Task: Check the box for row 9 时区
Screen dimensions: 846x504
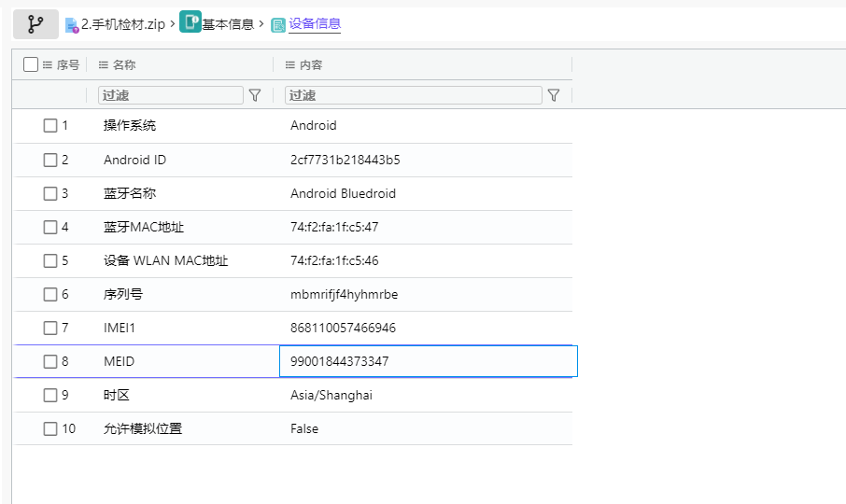Action: click(50, 395)
